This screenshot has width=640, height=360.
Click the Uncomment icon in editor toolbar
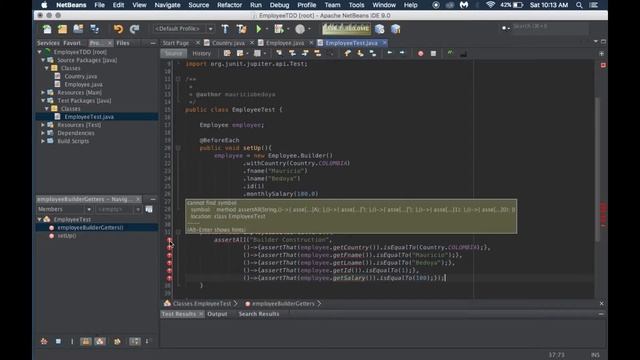[x=463, y=53]
